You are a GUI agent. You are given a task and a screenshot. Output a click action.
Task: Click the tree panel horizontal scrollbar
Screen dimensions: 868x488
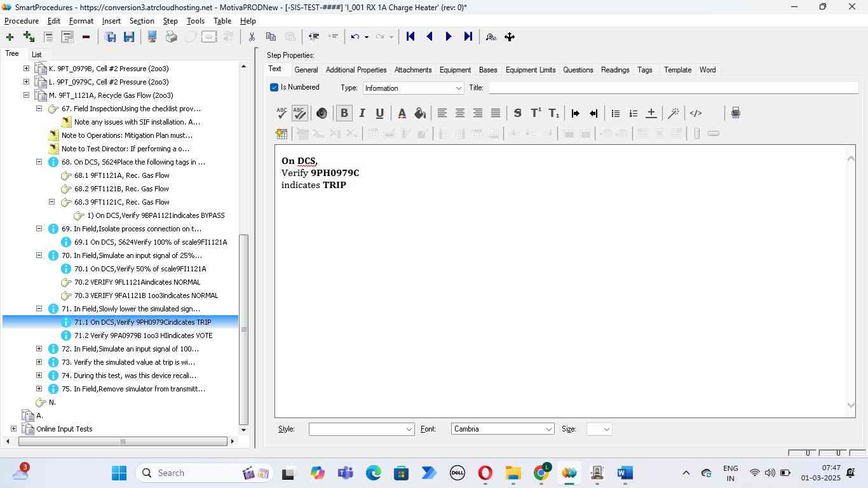[x=123, y=442]
